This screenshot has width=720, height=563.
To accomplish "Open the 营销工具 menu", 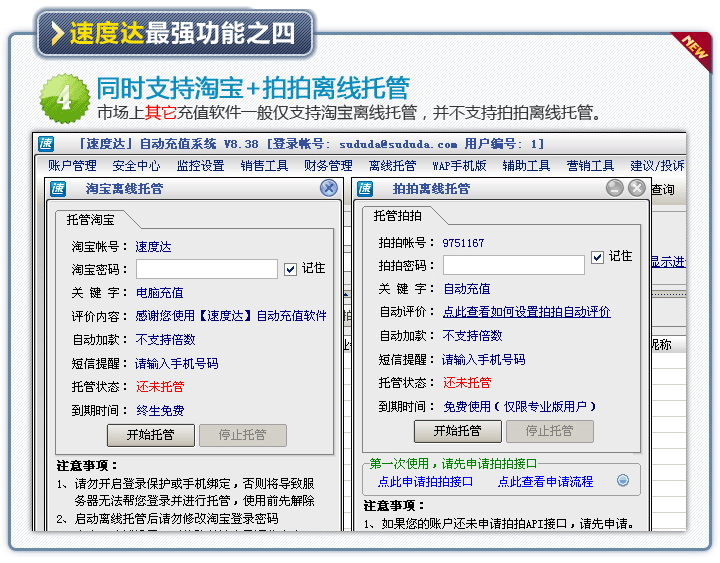I will click(x=591, y=165).
